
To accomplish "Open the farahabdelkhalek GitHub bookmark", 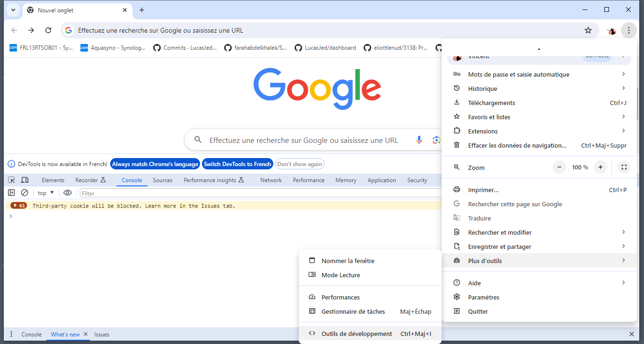I will pyautogui.click(x=255, y=48).
